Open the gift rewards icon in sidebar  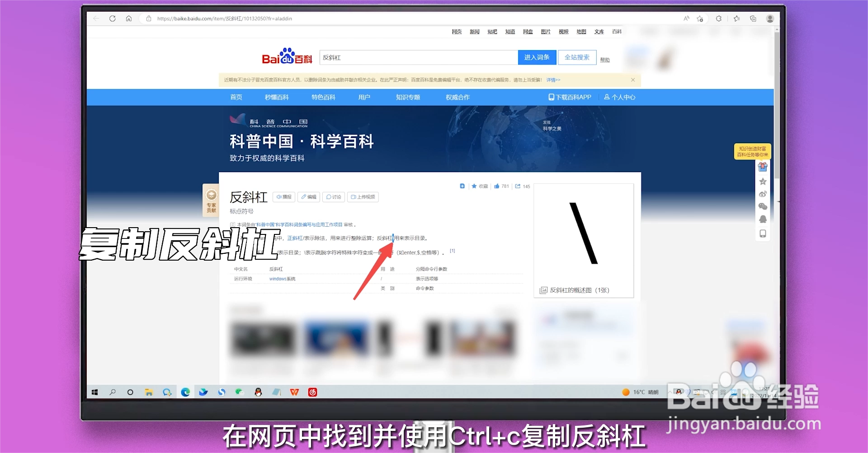[763, 167]
